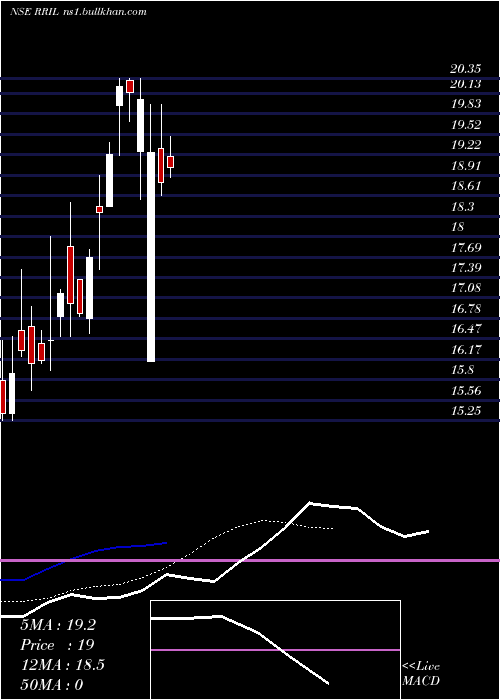Click the blue moving average line

(x=83, y=560)
